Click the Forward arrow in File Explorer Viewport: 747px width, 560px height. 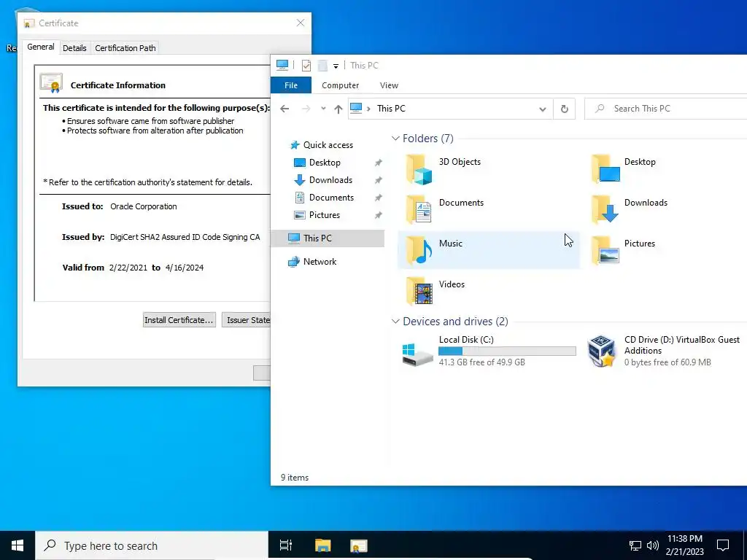coord(306,109)
